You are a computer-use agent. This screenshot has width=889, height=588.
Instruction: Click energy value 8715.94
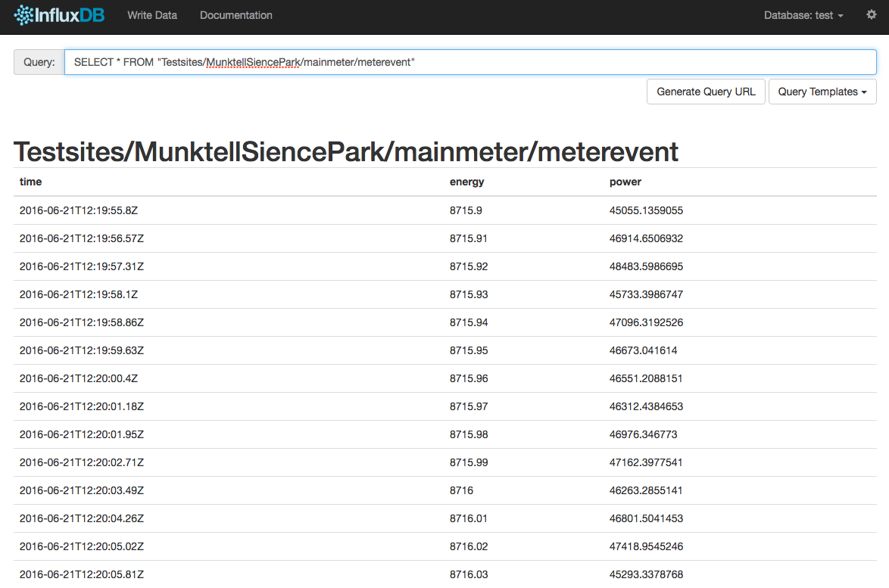click(x=469, y=322)
